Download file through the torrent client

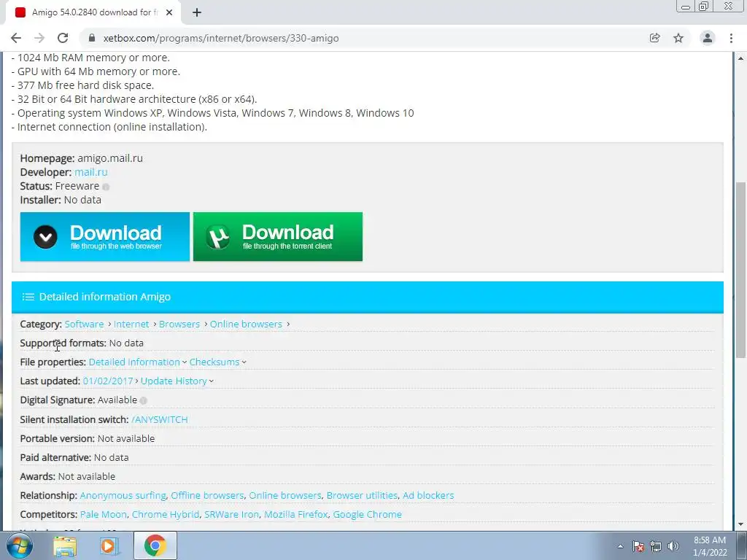278,237
